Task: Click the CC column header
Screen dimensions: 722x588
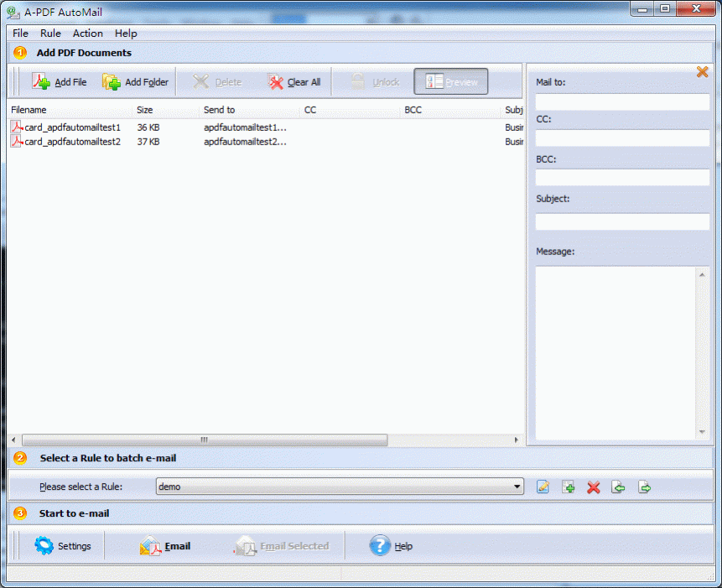Action: click(351, 110)
